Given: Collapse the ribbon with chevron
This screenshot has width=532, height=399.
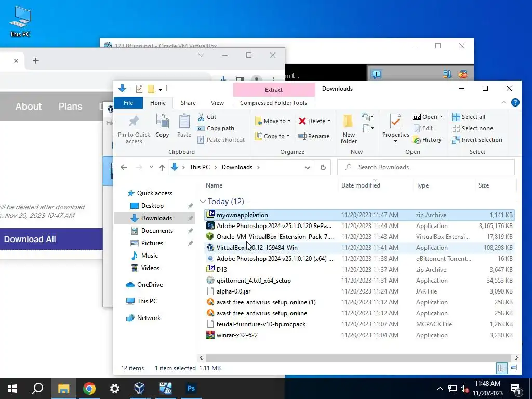Looking at the screenshot, I should point(504,102).
